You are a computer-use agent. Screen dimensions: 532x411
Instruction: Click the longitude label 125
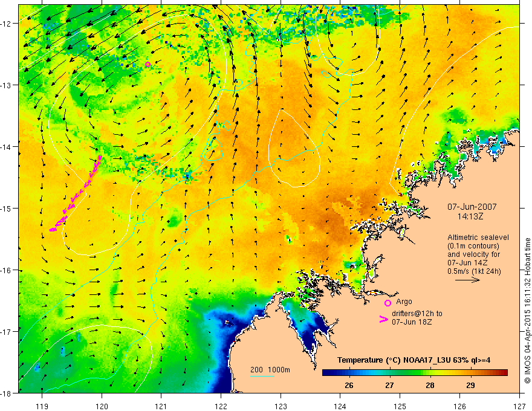tap(400, 406)
